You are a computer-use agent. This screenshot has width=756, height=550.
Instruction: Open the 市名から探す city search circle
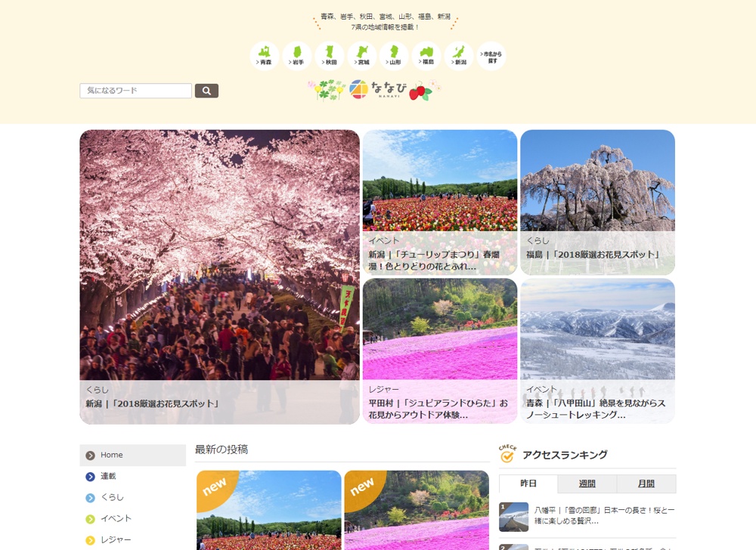491,56
